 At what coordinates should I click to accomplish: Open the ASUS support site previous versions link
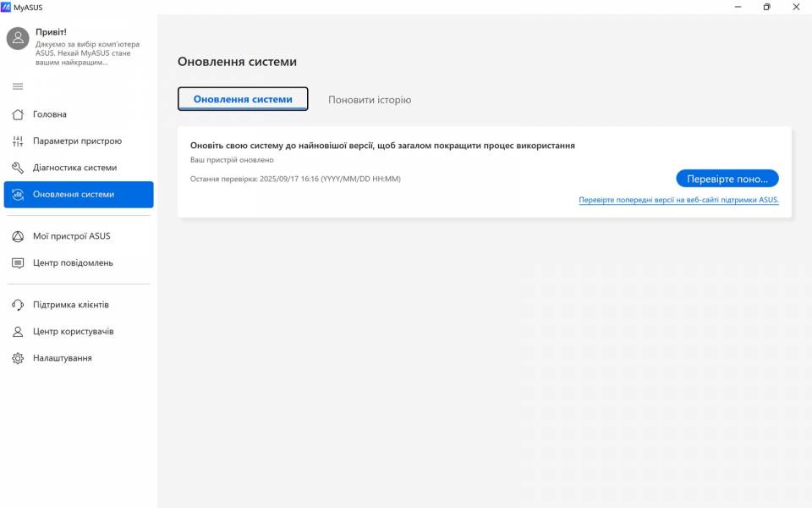point(678,201)
